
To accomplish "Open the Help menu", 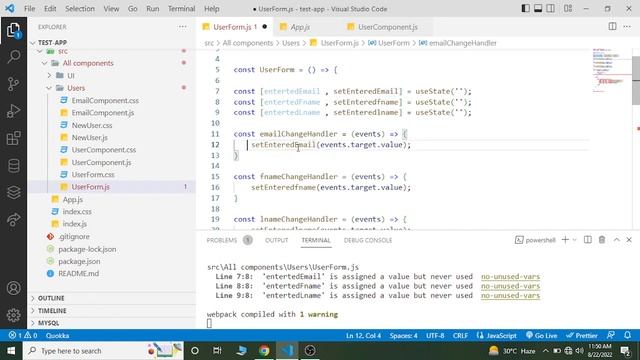I will (211, 9).
